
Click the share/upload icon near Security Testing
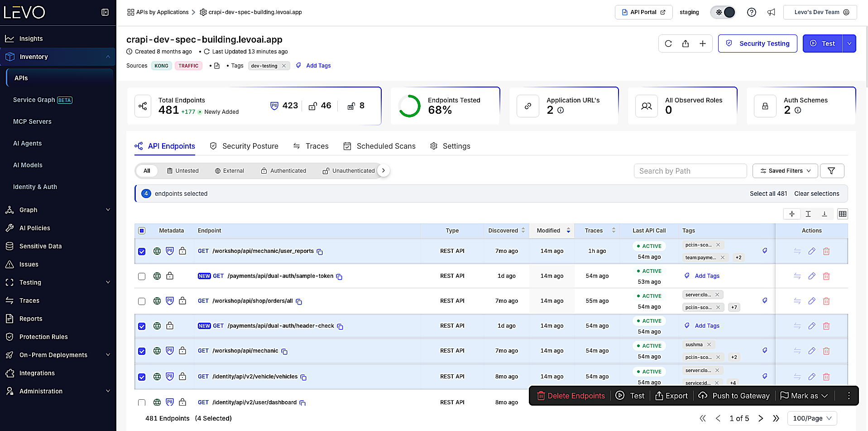686,44
